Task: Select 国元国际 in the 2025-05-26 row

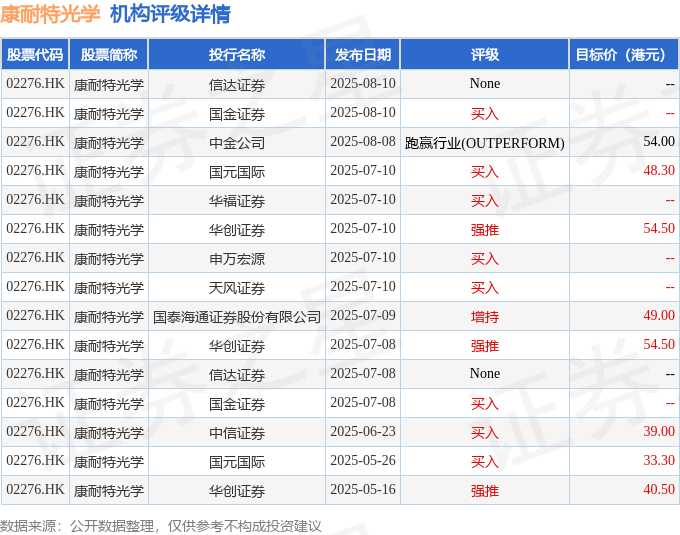Action: tap(237, 462)
